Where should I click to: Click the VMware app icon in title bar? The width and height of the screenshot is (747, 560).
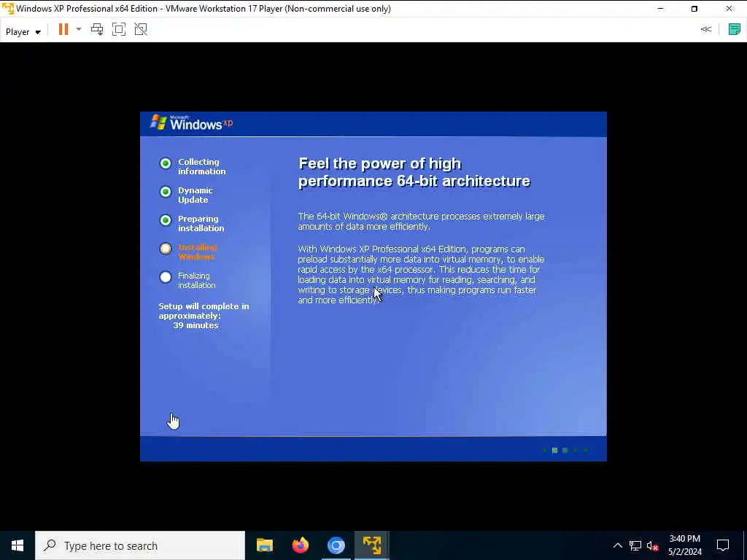point(7,9)
